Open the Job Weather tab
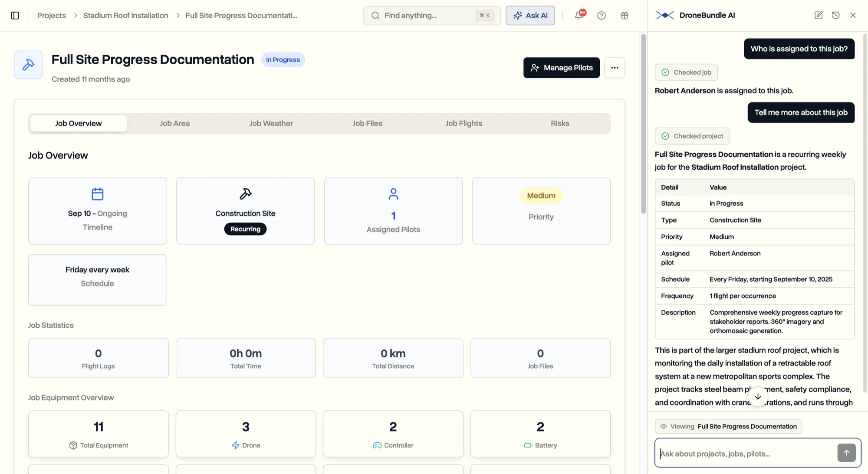 271,123
